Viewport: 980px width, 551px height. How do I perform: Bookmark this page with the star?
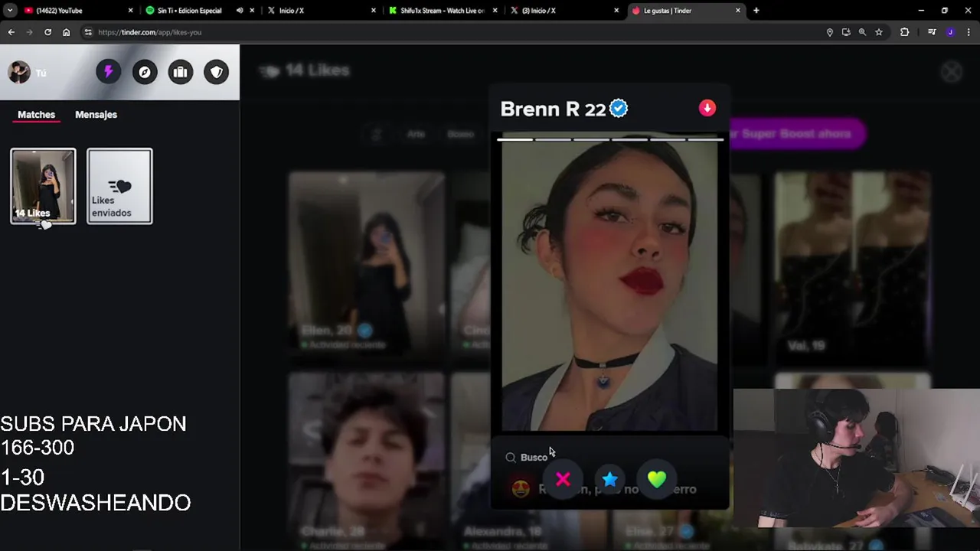coord(879,32)
